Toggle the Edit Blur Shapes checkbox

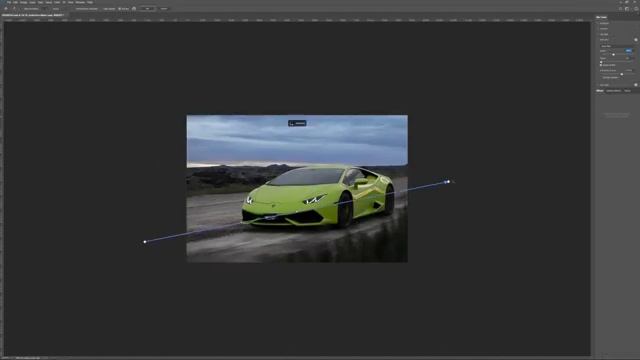tap(601, 78)
